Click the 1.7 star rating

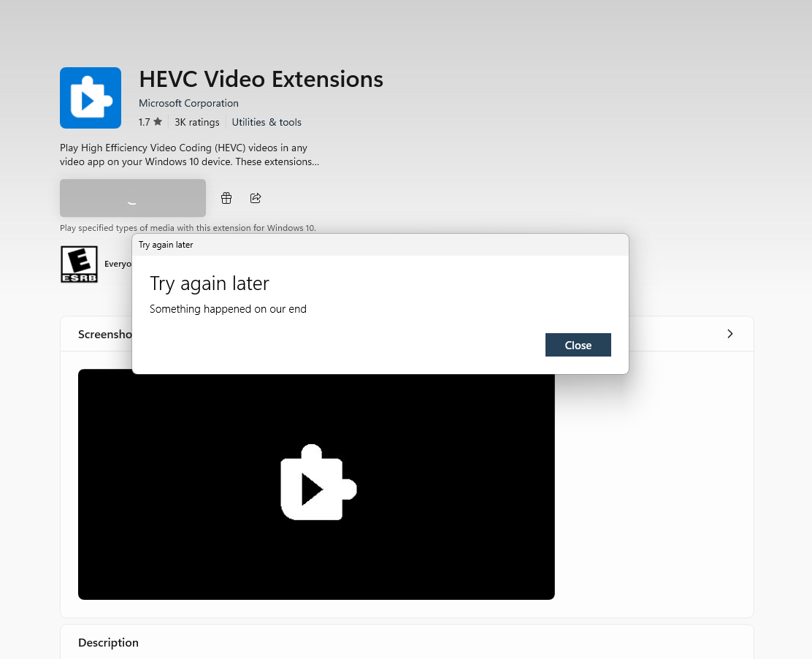pyautogui.click(x=150, y=122)
